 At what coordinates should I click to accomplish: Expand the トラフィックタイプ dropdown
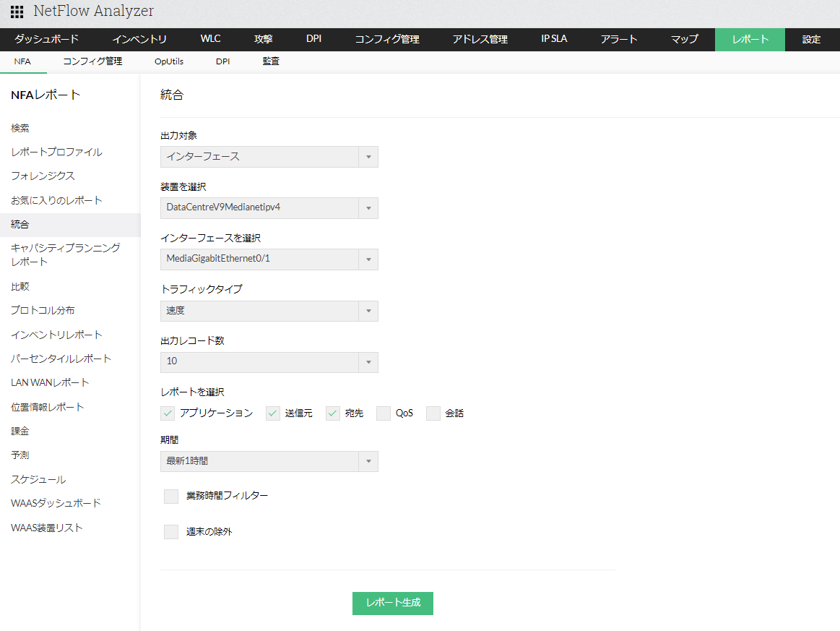click(269, 311)
